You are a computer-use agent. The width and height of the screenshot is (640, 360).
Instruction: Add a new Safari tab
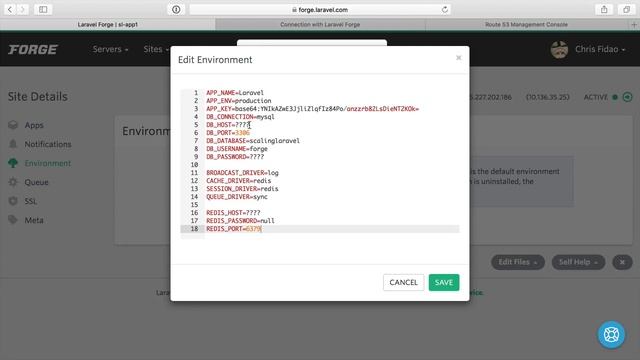[x=634, y=24]
